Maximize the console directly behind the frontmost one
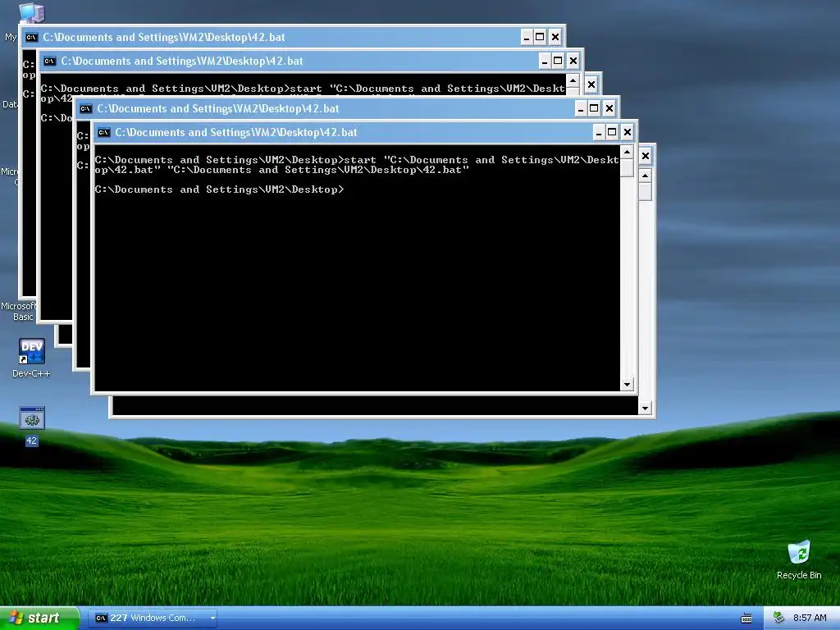Image resolution: width=840 pixels, height=630 pixels. coord(594,109)
